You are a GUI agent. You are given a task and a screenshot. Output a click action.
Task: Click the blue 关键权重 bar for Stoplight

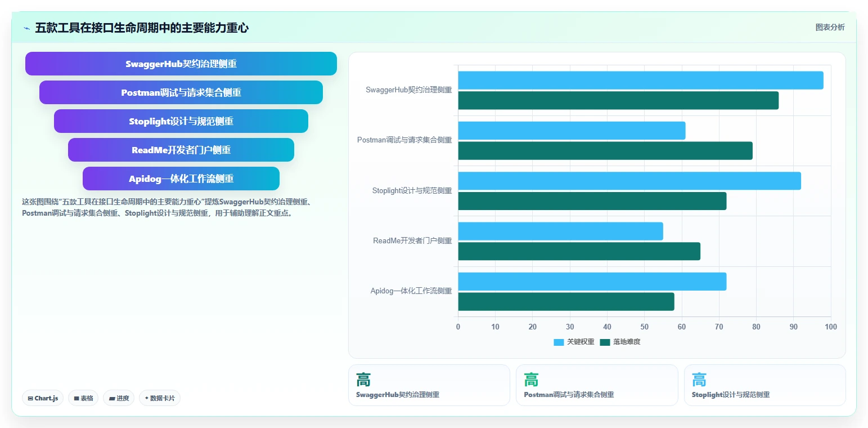click(629, 181)
